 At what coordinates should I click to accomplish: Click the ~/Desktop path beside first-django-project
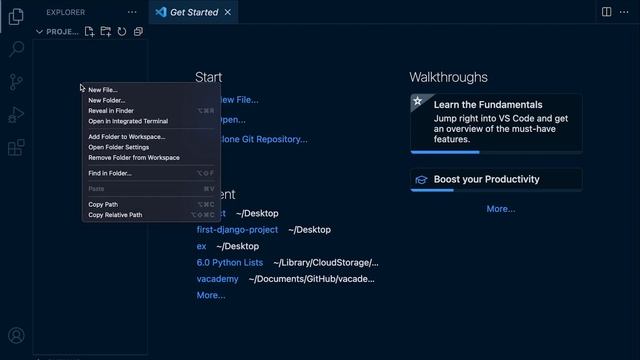coord(309,230)
